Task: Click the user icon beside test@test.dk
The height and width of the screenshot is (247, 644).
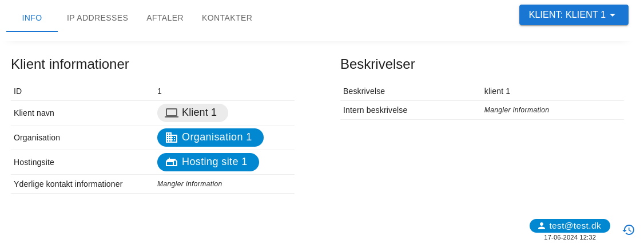Action: click(542, 226)
